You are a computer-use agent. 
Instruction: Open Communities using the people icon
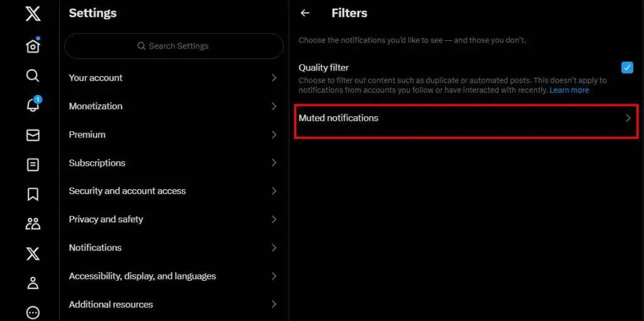33,224
